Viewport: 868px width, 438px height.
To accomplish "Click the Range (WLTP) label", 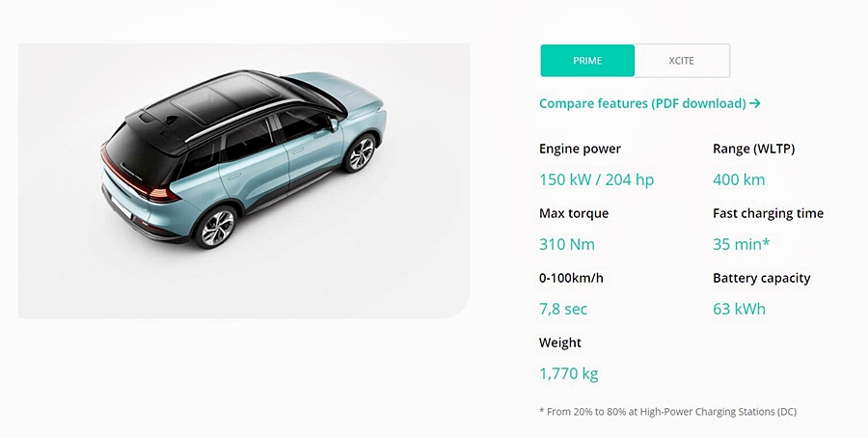I will click(753, 149).
